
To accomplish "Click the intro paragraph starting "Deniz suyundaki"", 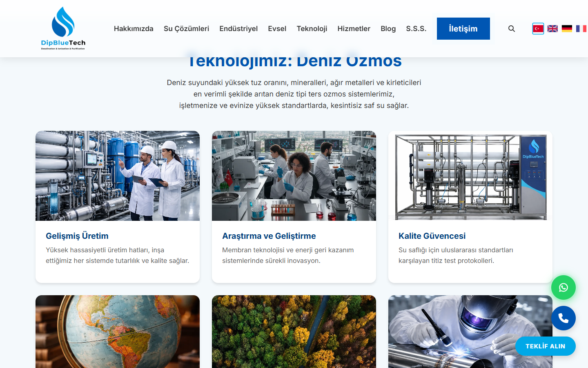I will pyautogui.click(x=294, y=94).
